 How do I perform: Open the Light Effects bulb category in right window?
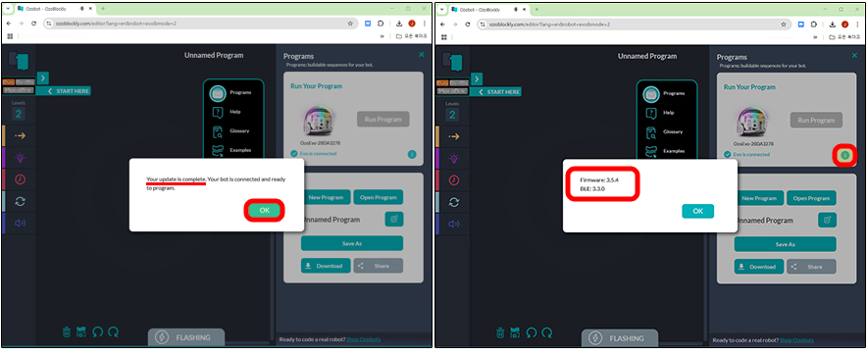pyautogui.click(x=453, y=159)
